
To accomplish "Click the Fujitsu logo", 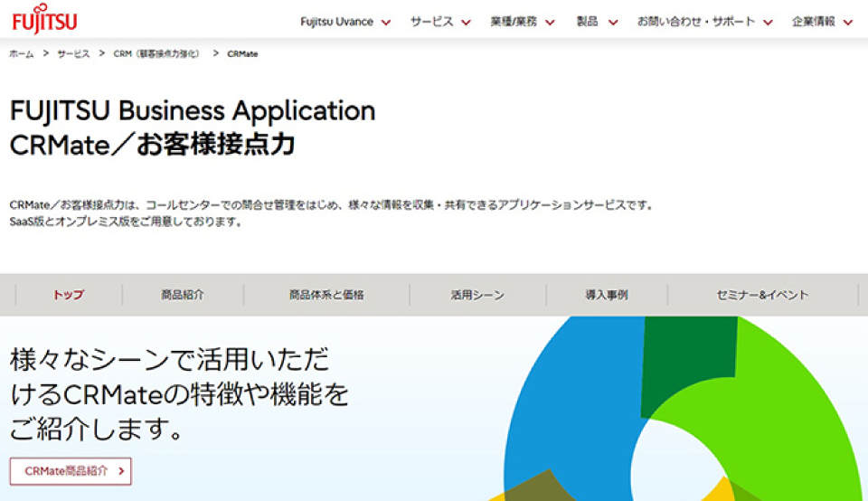I will (44, 19).
